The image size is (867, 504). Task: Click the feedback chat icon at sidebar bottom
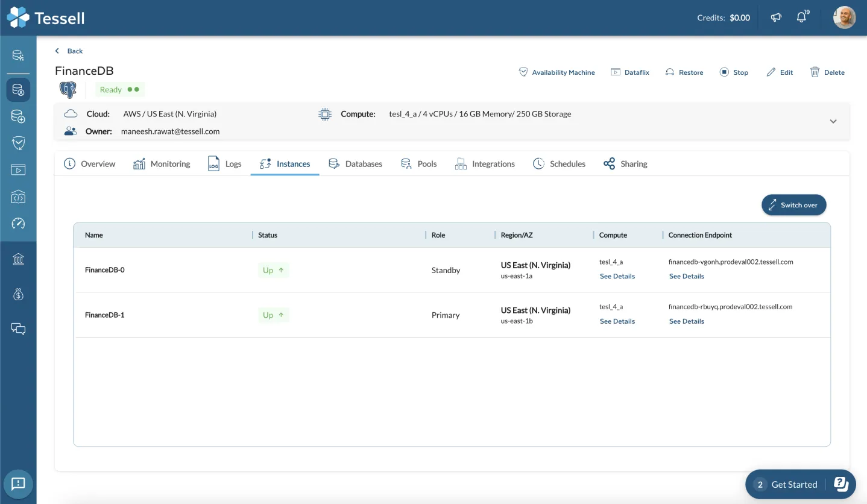pyautogui.click(x=18, y=484)
